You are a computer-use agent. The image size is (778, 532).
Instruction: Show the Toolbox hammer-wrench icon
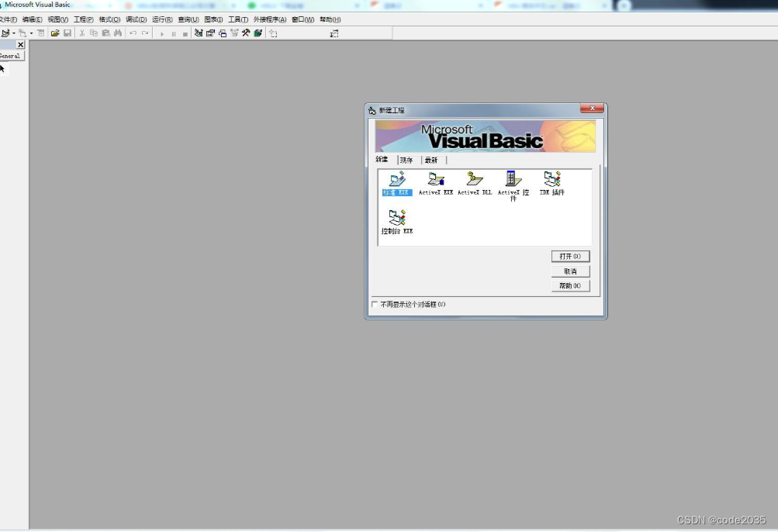[x=246, y=33]
